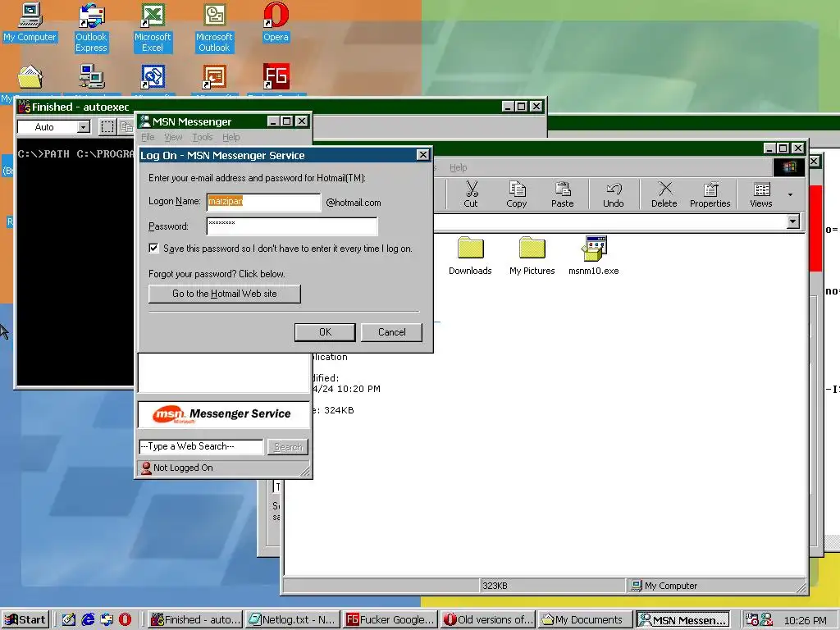Close the Log On dialog with X button
The width and height of the screenshot is (840, 630).
(422, 155)
